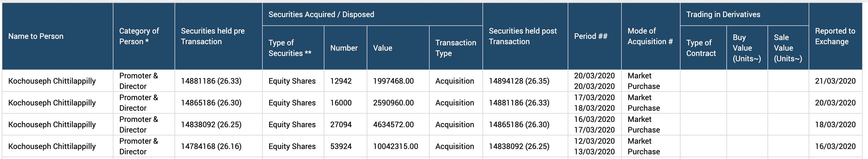Select the "Period ##" column header
The height and width of the screenshot is (159, 868).
[591, 36]
